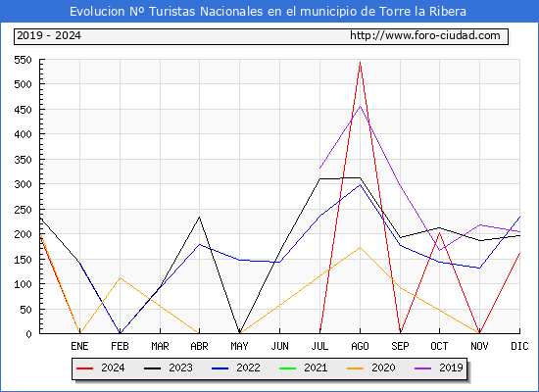Click the chart title about Torre la Ribera

[x=268, y=12]
